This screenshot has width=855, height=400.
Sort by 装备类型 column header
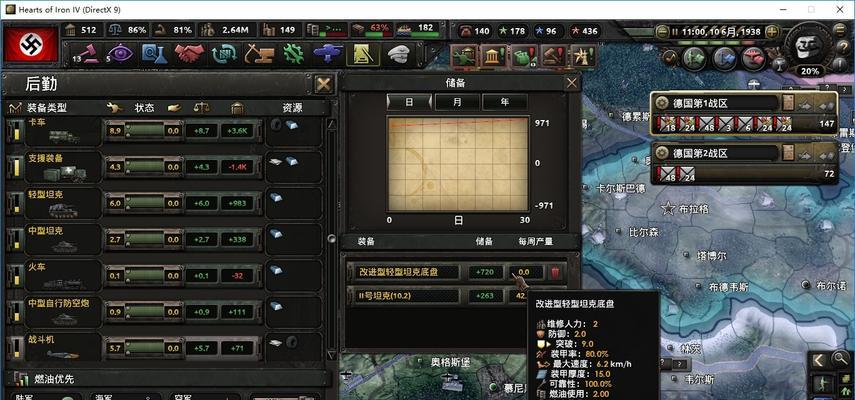point(46,108)
